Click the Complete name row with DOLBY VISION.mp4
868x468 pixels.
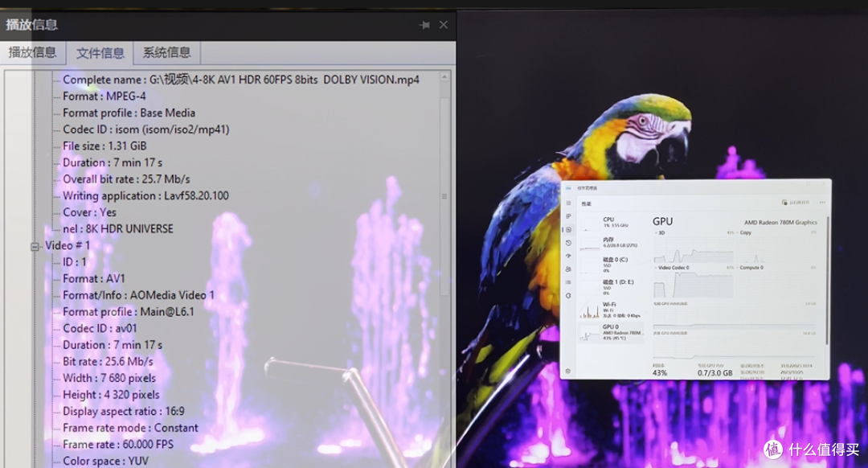(x=241, y=79)
